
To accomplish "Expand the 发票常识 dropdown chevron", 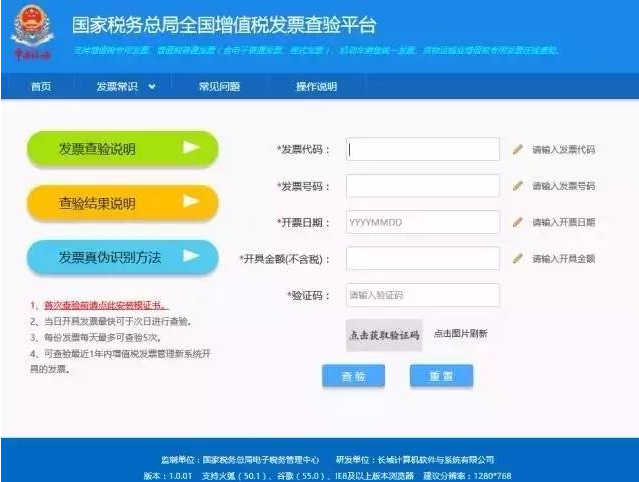I will [152, 86].
